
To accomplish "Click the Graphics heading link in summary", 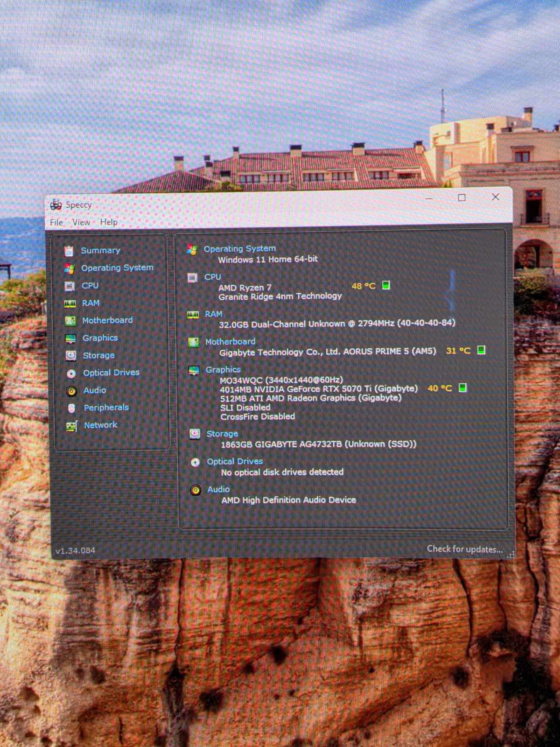I will [223, 370].
